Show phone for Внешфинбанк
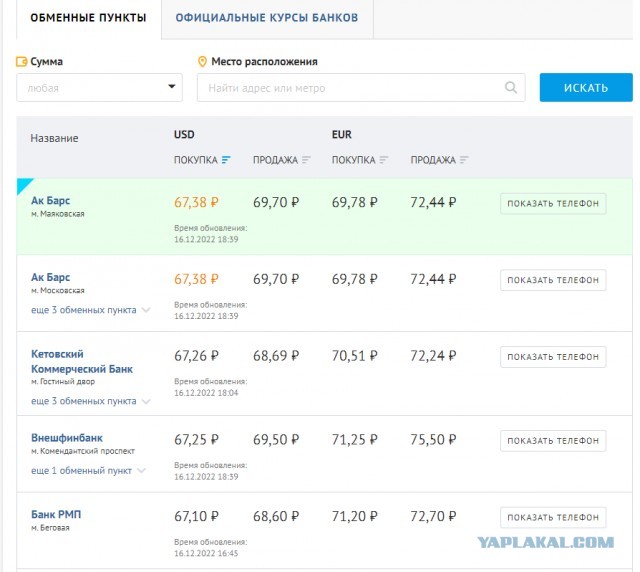Screen dimensions: 640x572 (x=553, y=441)
